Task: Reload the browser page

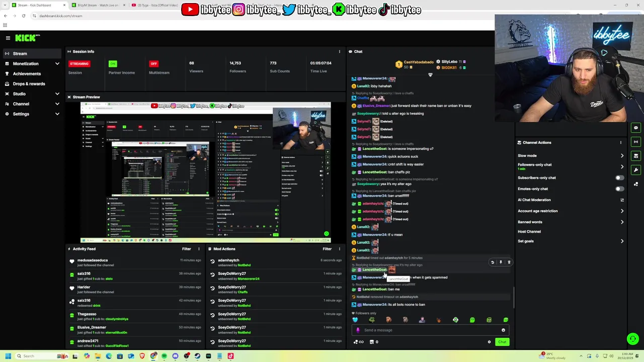Action: tap(23, 16)
